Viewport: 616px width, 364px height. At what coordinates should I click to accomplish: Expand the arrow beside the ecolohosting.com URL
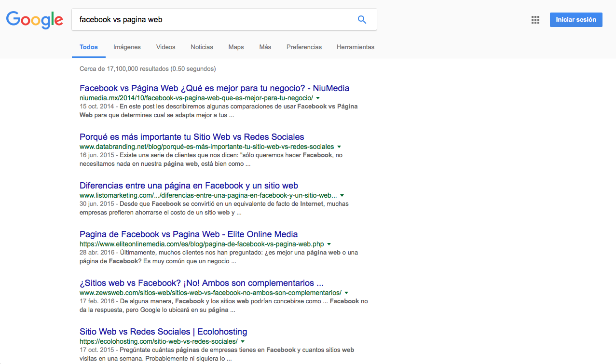point(243,341)
